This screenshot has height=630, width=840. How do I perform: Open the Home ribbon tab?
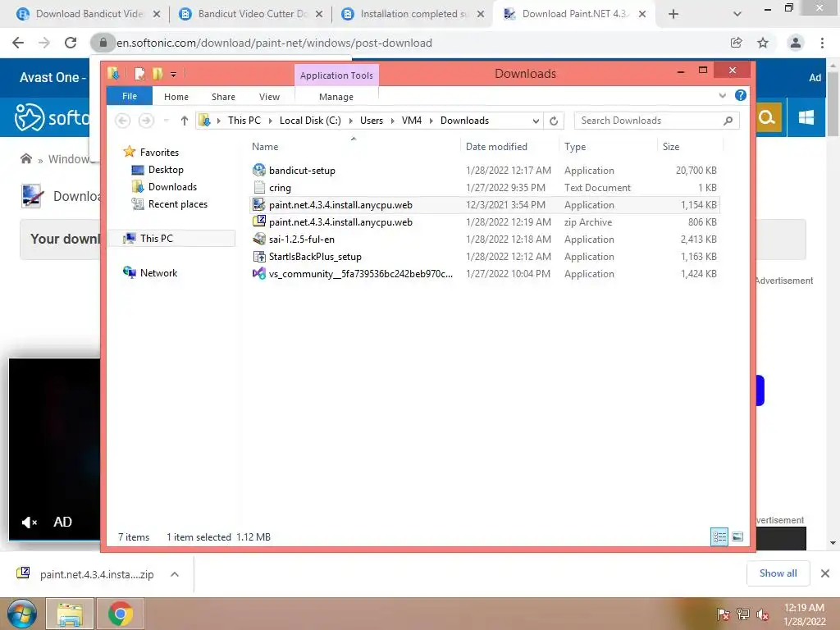point(176,97)
